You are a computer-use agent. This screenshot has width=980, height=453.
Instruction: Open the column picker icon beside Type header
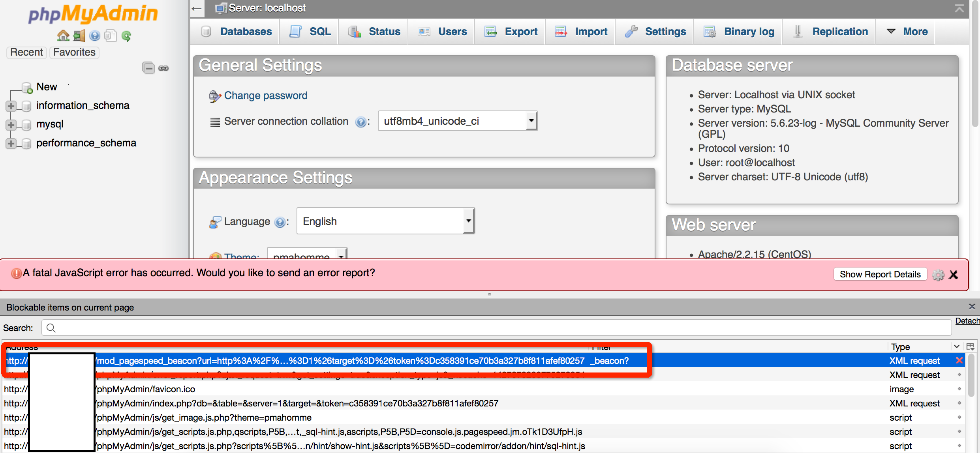[x=970, y=346]
